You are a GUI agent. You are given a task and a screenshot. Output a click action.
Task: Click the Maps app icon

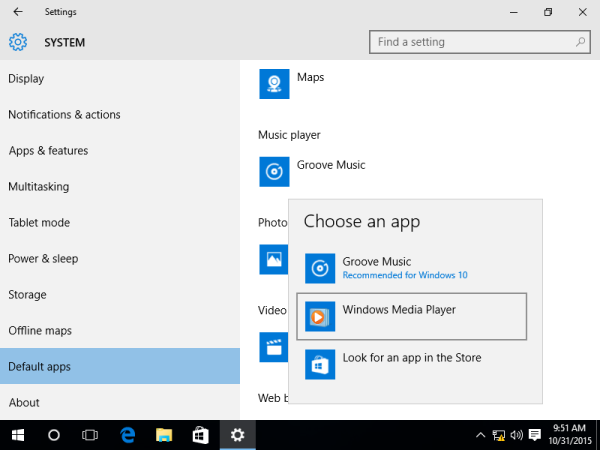[274, 84]
